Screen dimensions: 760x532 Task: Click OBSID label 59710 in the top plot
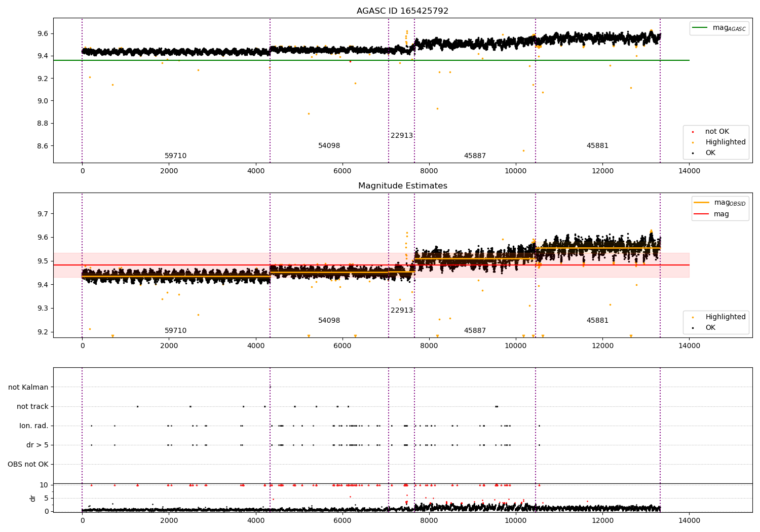tap(175, 156)
